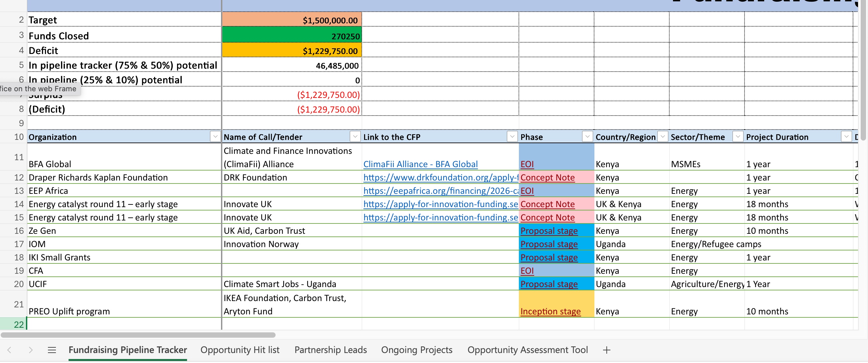Select the Organization header cell label
868x363 pixels.
[53, 137]
